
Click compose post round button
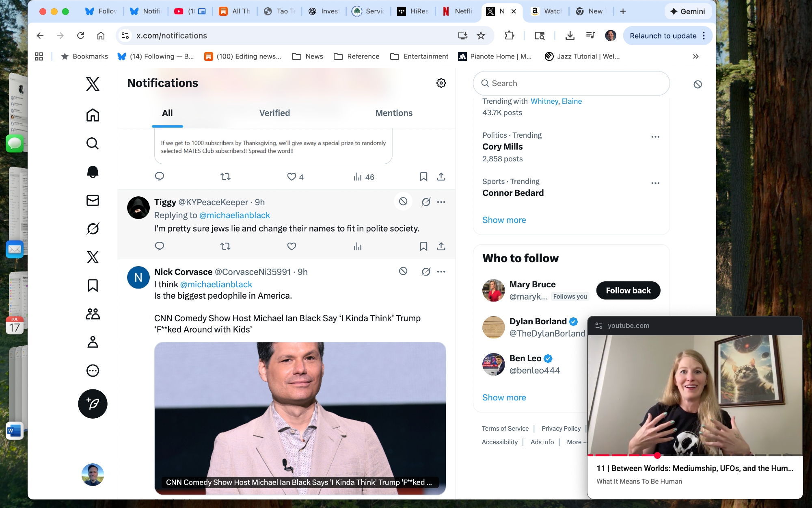tap(93, 404)
